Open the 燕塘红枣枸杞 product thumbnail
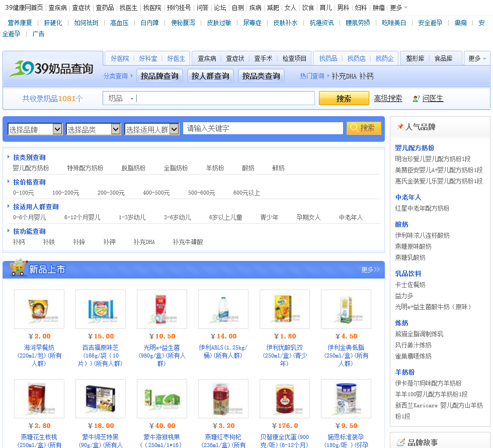 [223, 399]
